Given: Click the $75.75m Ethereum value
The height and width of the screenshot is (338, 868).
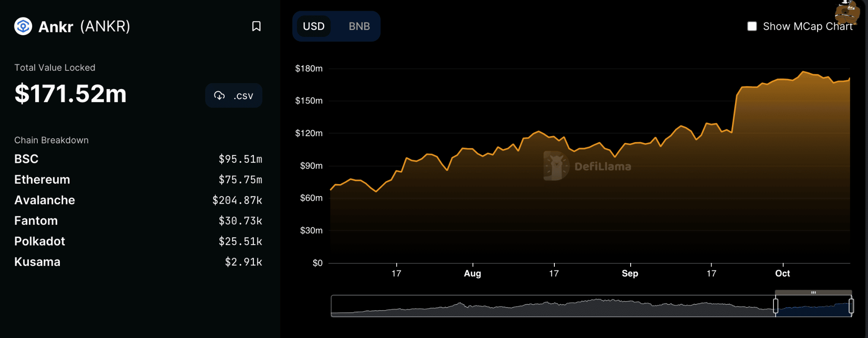Looking at the screenshot, I should (x=240, y=180).
